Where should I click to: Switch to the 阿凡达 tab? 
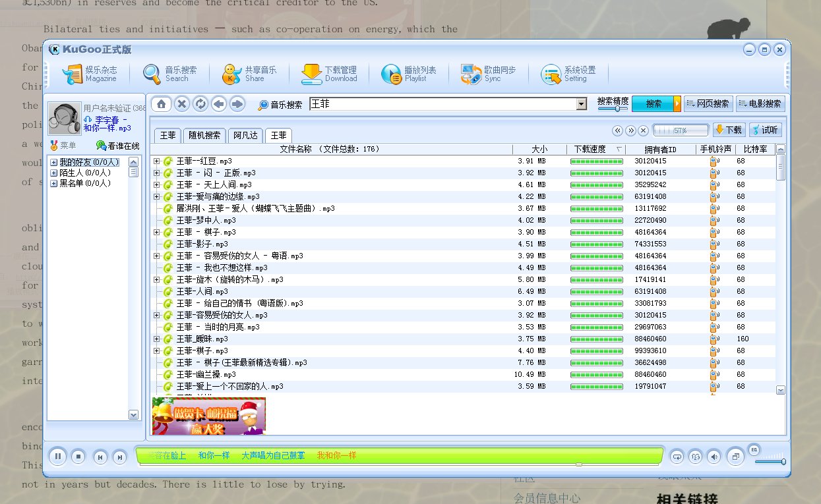click(246, 136)
